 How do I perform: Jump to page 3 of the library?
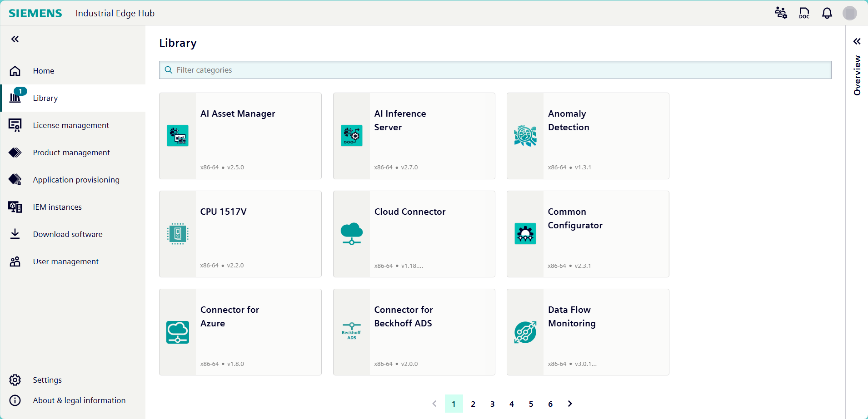[x=492, y=404]
